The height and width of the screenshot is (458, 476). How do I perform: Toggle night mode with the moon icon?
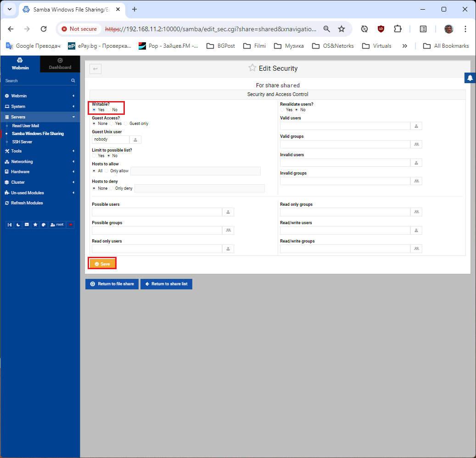pos(18,225)
